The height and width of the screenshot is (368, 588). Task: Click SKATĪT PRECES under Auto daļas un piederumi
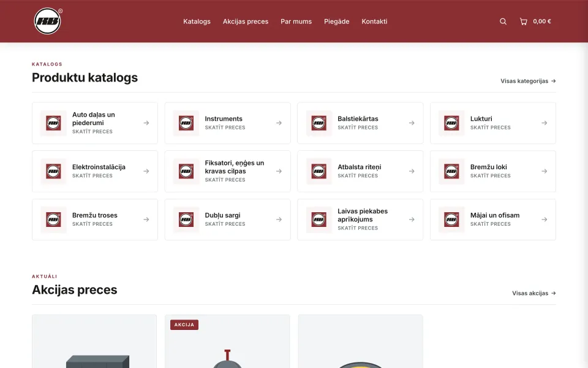(92, 131)
